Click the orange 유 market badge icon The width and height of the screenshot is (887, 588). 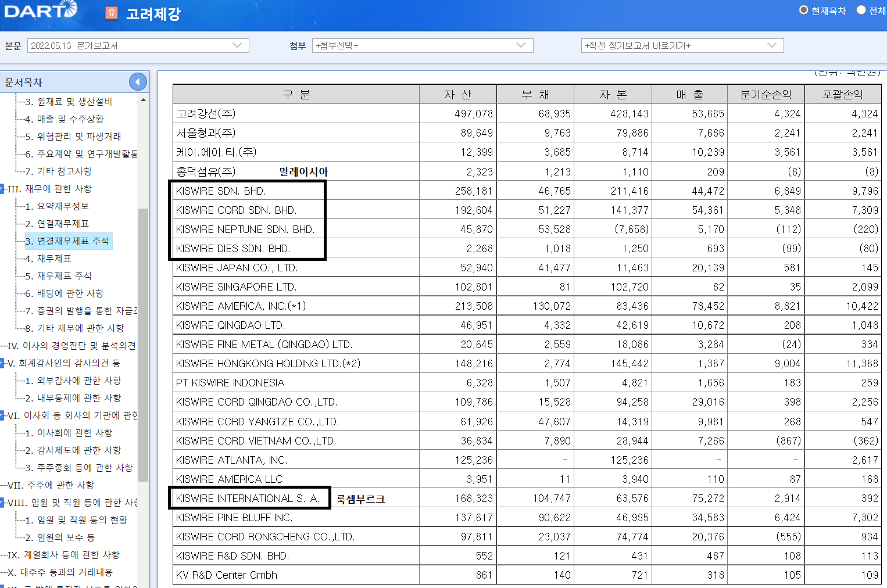pos(112,13)
